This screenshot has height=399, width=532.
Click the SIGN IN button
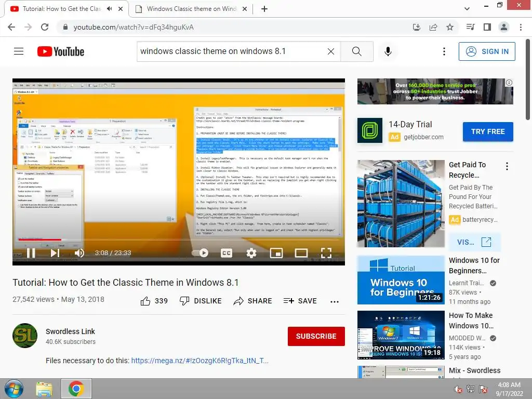point(487,51)
